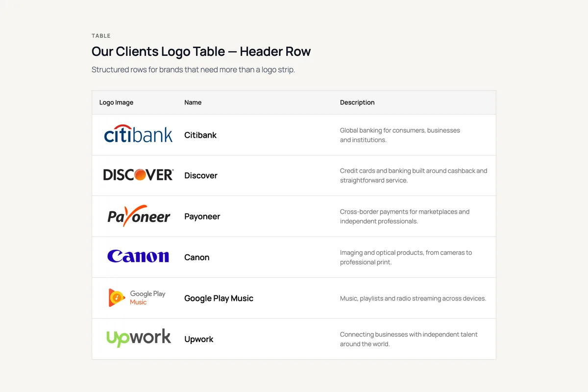Click the Google Play Music logo
This screenshot has width=588, height=392.
tap(138, 298)
